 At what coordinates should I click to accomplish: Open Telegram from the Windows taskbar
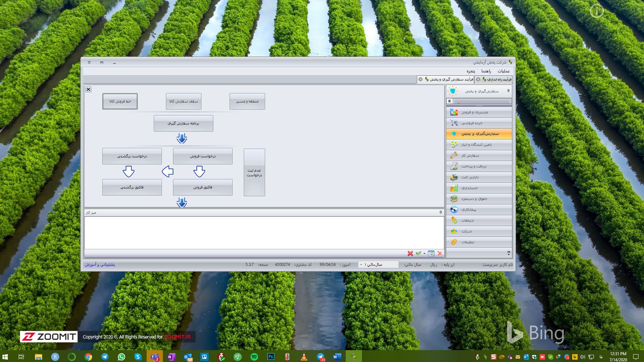click(105, 357)
